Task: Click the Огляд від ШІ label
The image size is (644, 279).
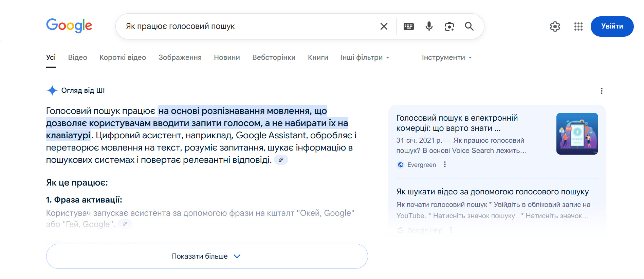Action: click(x=83, y=90)
